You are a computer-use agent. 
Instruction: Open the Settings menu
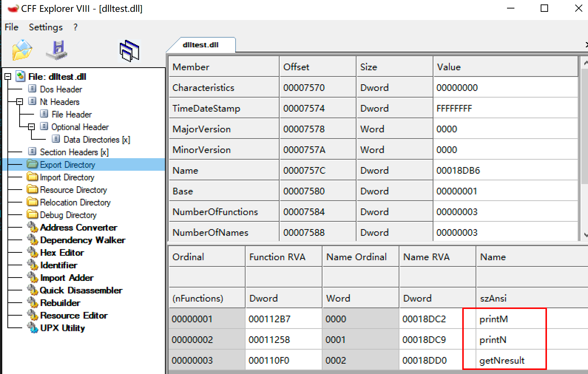tap(46, 27)
